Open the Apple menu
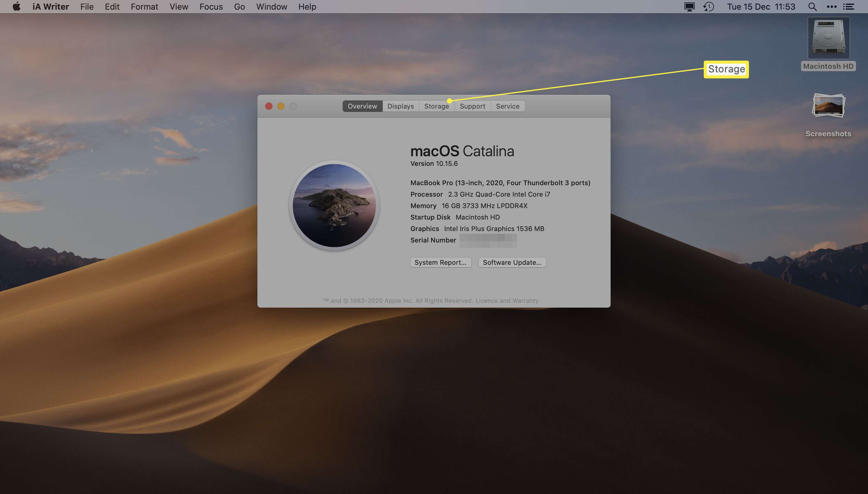868x494 pixels. coord(16,6)
